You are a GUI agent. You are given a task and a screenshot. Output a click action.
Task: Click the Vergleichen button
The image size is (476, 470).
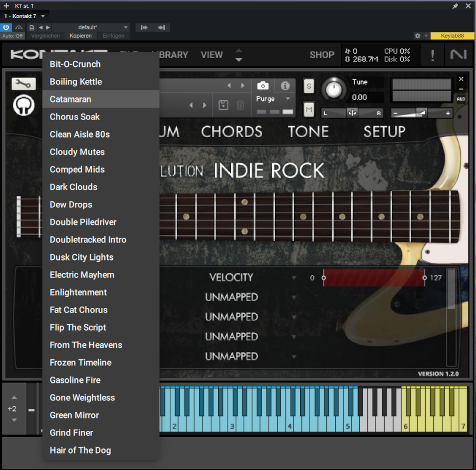tap(45, 36)
